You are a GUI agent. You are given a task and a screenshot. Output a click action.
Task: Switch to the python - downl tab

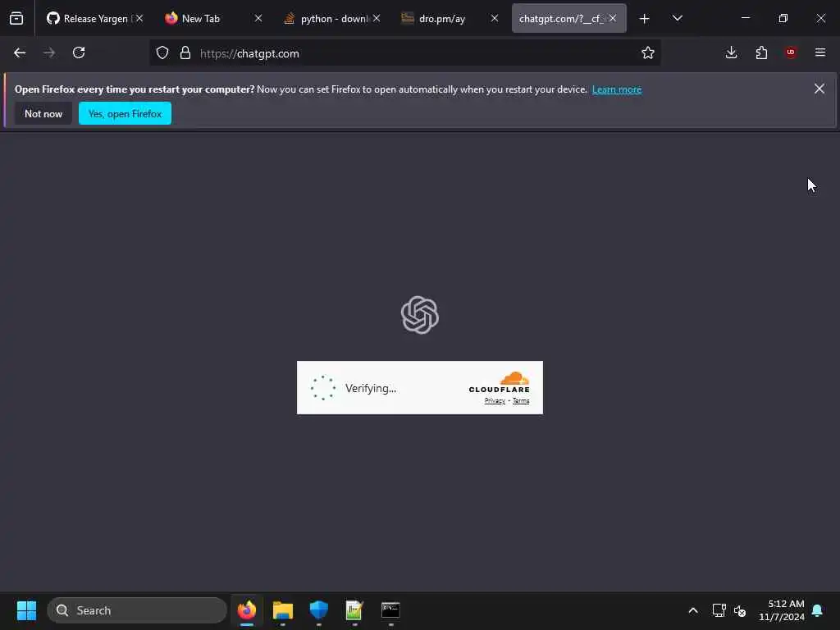click(331, 19)
